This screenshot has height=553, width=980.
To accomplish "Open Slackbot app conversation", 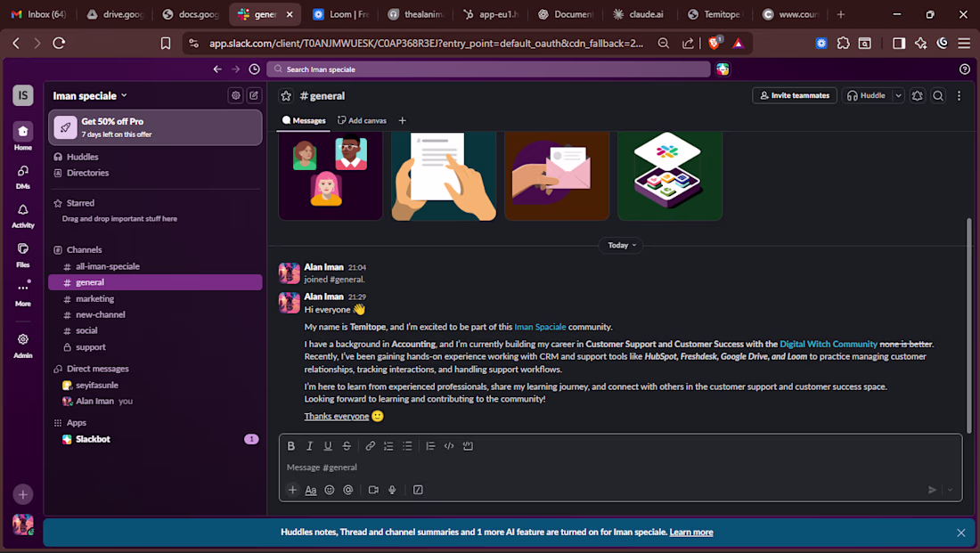I will (155, 439).
